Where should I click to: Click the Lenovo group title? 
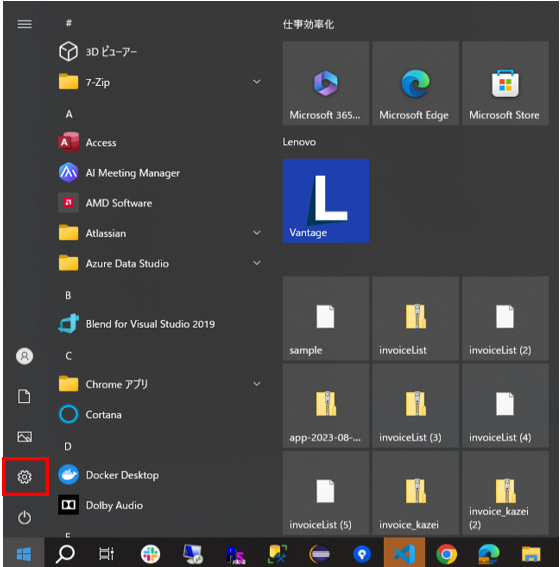pos(299,142)
